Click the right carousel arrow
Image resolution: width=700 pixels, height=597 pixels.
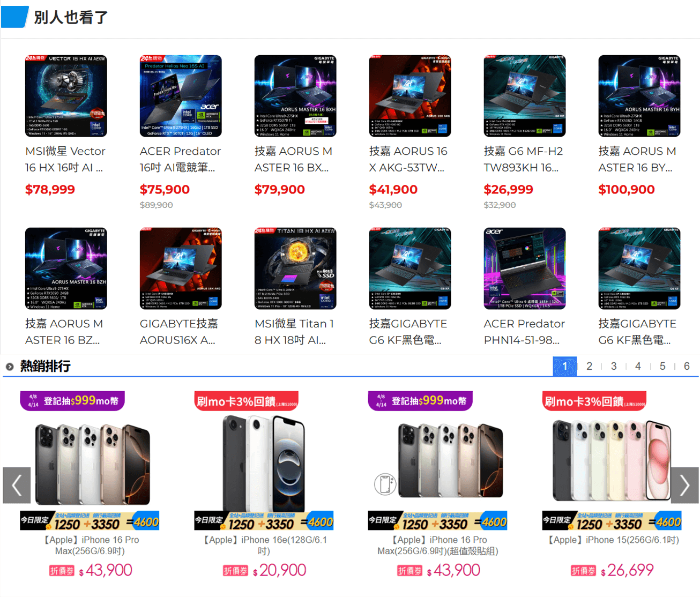(684, 486)
